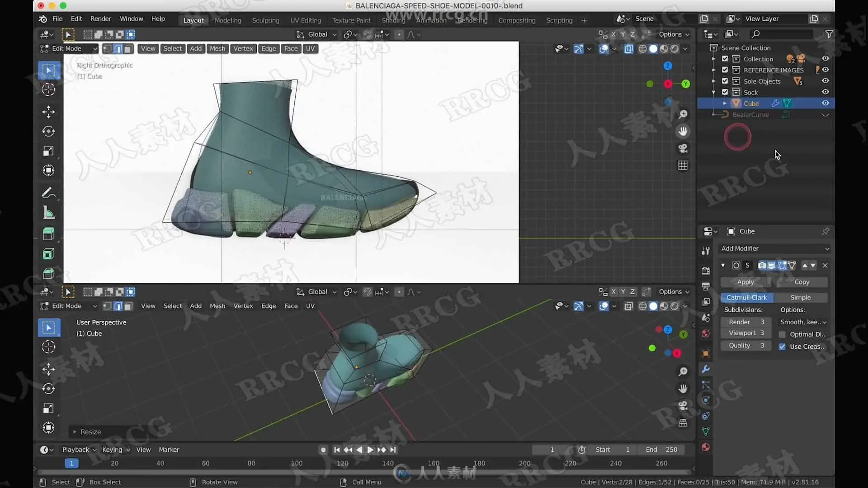Uncheck the REFERENCE IMAGES collection checkbox
868x488 pixels.
point(725,70)
